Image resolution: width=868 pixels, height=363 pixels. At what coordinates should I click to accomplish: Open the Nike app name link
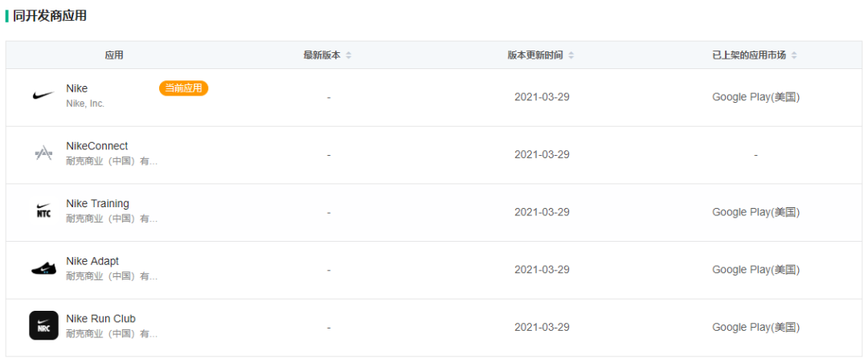[77, 88]
